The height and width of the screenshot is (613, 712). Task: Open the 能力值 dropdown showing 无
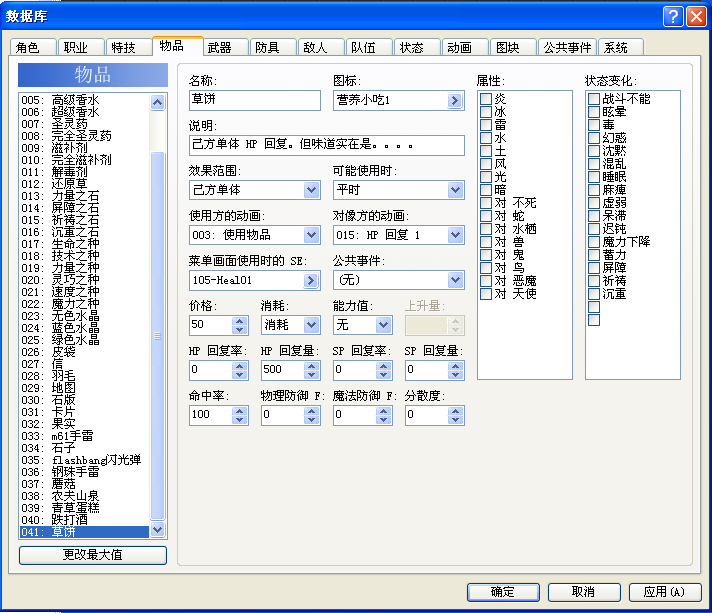coord(362,325)
